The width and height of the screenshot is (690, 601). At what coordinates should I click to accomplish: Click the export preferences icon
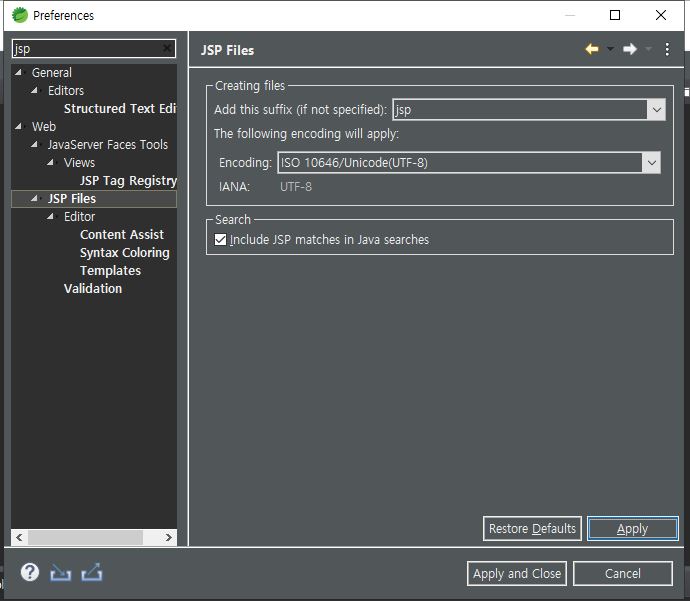tap(92, 573)
